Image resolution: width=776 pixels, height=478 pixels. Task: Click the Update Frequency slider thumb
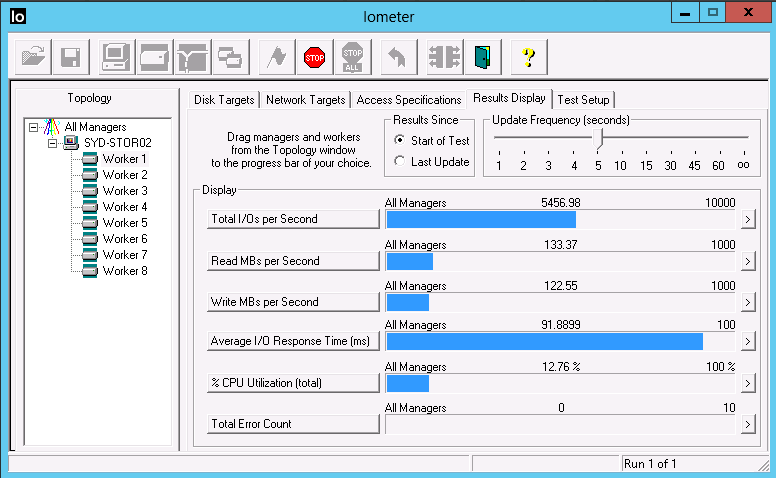click(598, 138)
